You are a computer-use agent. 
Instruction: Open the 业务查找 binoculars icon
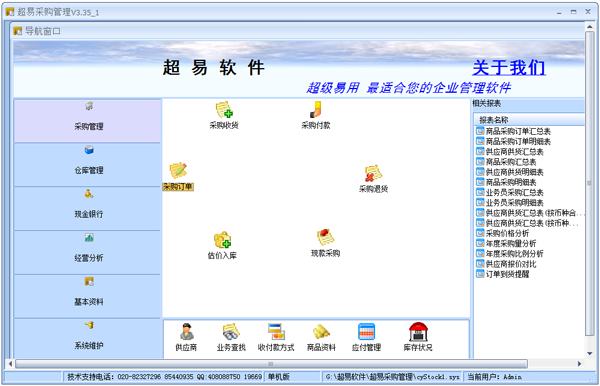coord(231,337)
